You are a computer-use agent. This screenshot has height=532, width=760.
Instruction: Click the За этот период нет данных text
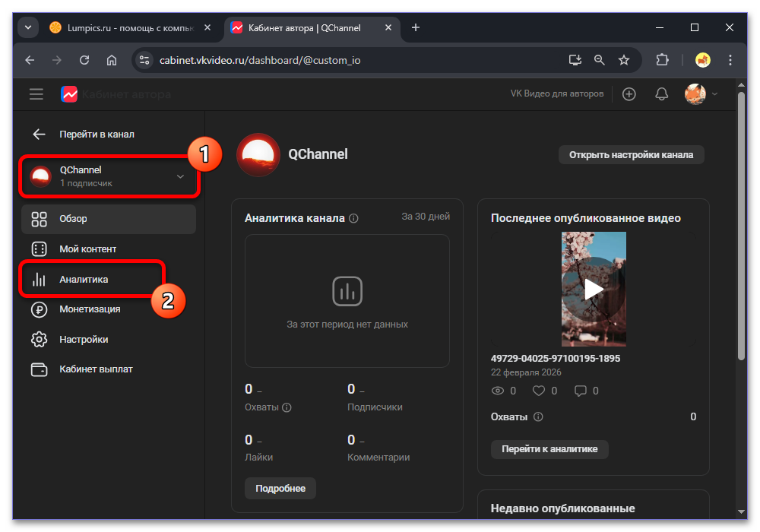tap(347, 325)
